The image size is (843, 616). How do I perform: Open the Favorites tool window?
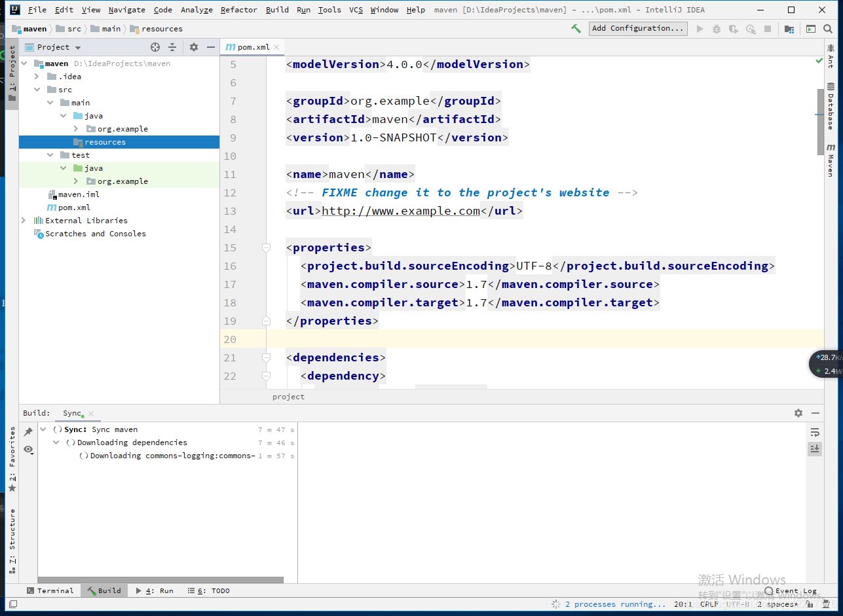(12, 460)
